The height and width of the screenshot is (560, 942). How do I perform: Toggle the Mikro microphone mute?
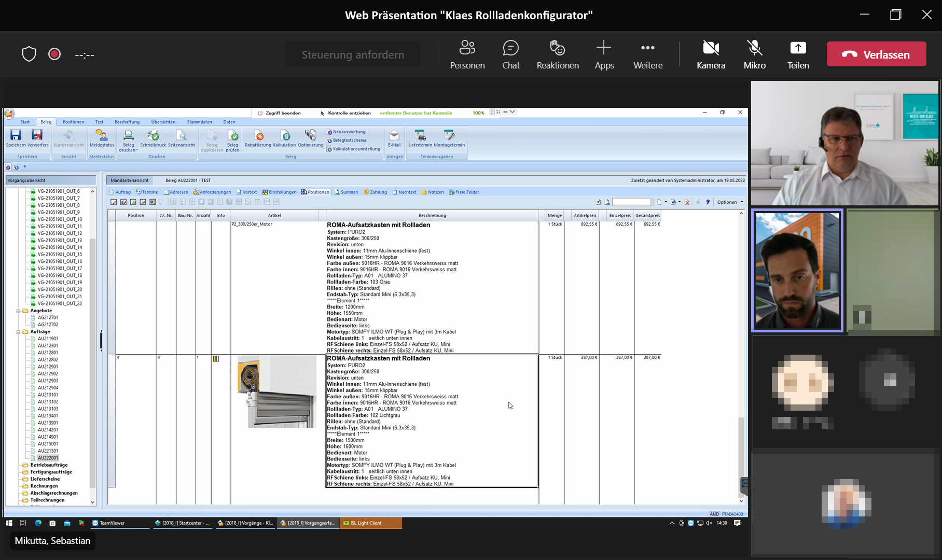[754, 54]
